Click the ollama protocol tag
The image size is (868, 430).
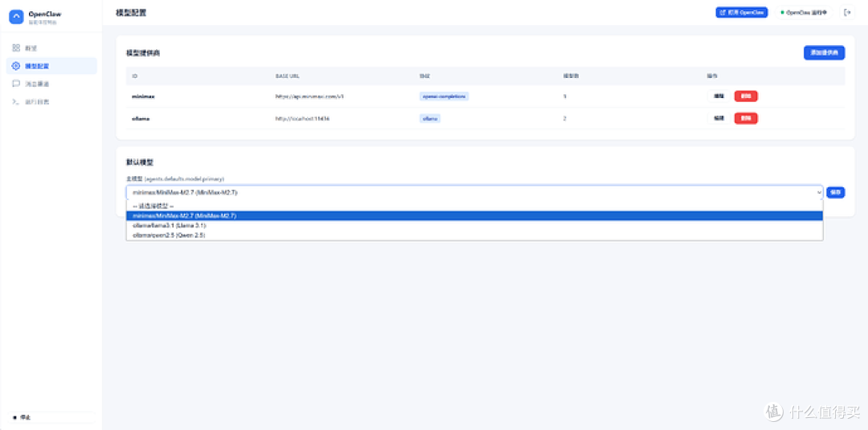pos(429,118)
